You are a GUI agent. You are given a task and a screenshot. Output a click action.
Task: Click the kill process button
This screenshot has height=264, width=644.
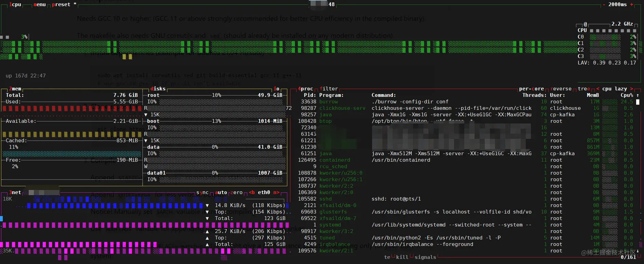tap(402, 257)
